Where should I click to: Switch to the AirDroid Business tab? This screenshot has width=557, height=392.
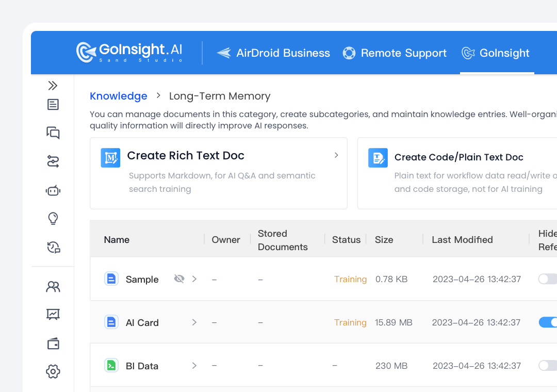click(273, 53)
